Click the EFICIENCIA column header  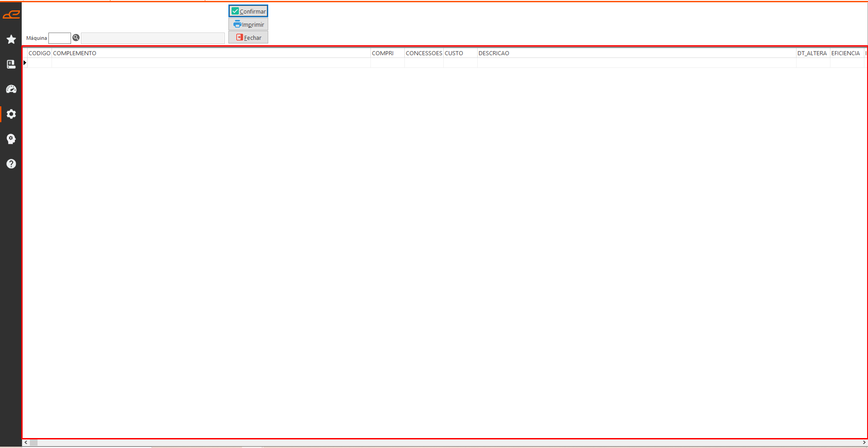845,53
